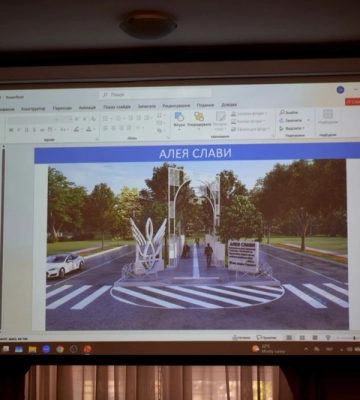Switch to the Анімація tab
The height and width of the screenshot is (400, 360).
tap(87, 108)
